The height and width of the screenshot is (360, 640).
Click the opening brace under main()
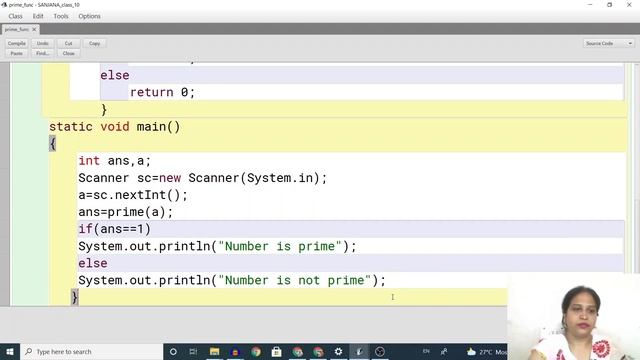(x=52, y=144)
